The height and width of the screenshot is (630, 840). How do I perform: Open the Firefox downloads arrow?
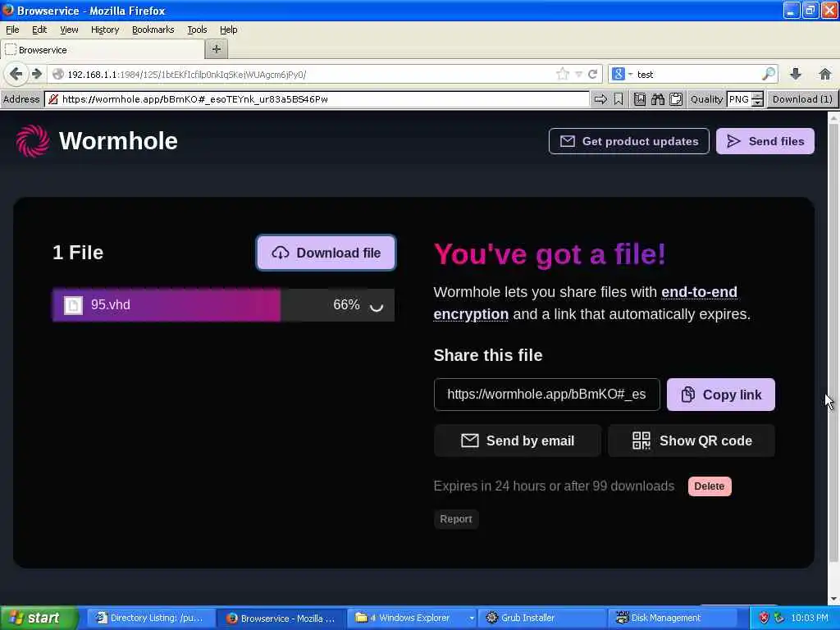click(796, 74)
